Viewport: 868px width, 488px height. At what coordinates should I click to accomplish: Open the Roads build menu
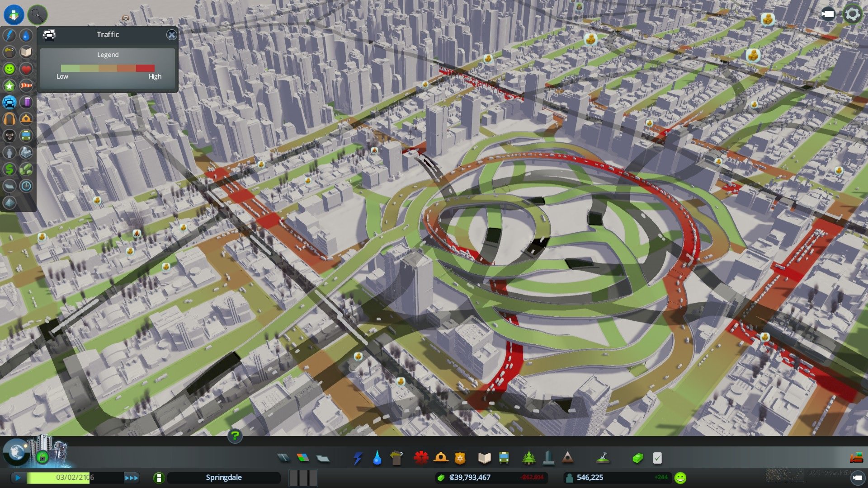click(283, 458)
